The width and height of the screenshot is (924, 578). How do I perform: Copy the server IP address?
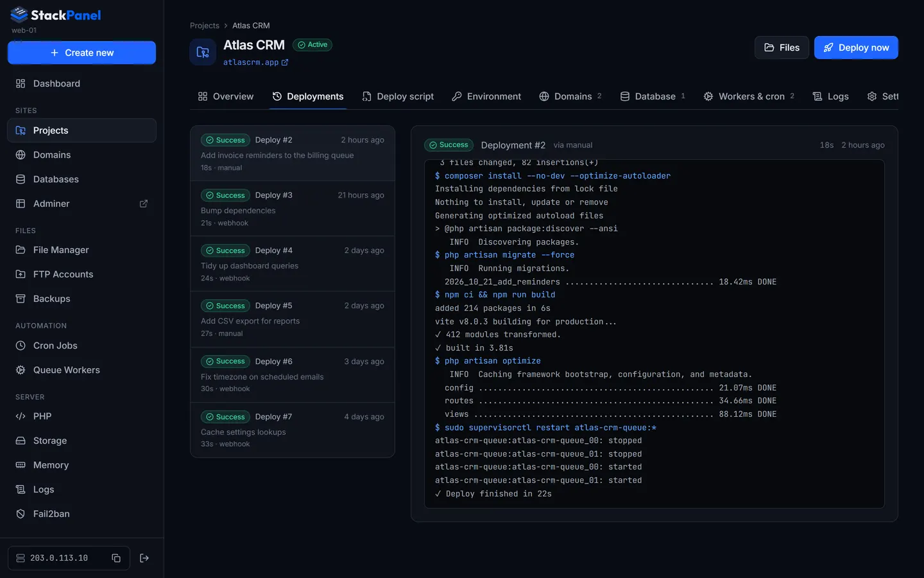116,558
